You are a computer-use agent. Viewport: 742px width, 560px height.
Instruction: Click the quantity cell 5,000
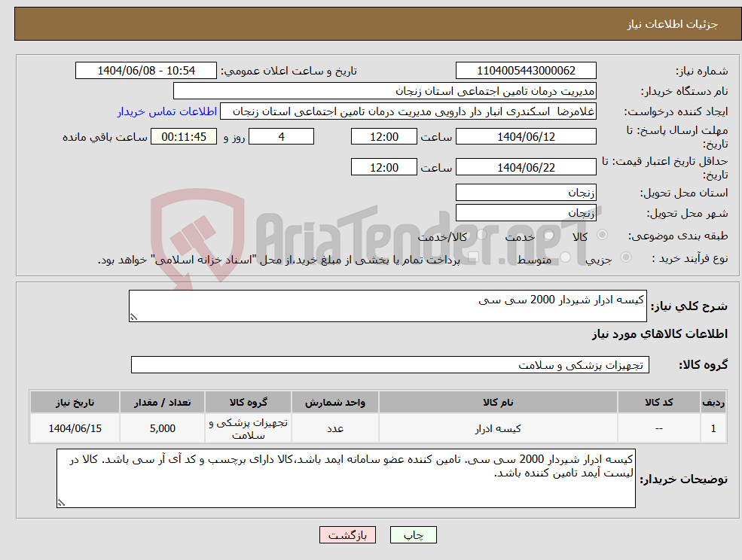(162, 428)
